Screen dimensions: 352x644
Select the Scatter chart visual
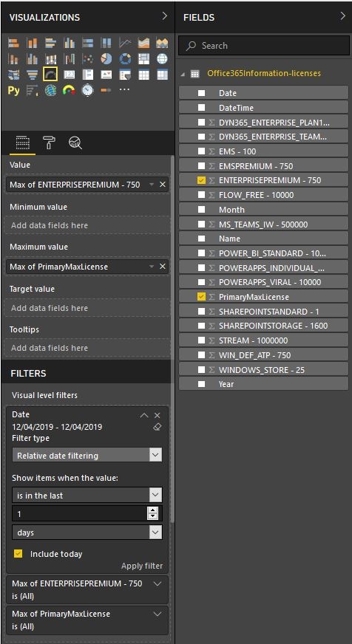click(87, 59)
